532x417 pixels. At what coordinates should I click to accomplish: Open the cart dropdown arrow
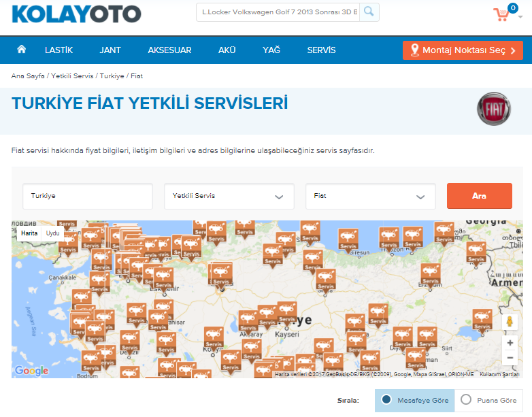coord(520,16)
